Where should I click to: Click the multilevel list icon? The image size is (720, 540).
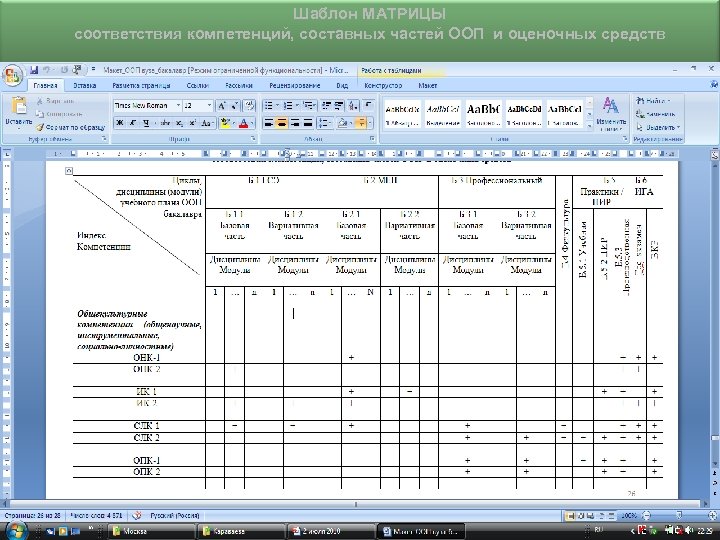click(309, 106)
